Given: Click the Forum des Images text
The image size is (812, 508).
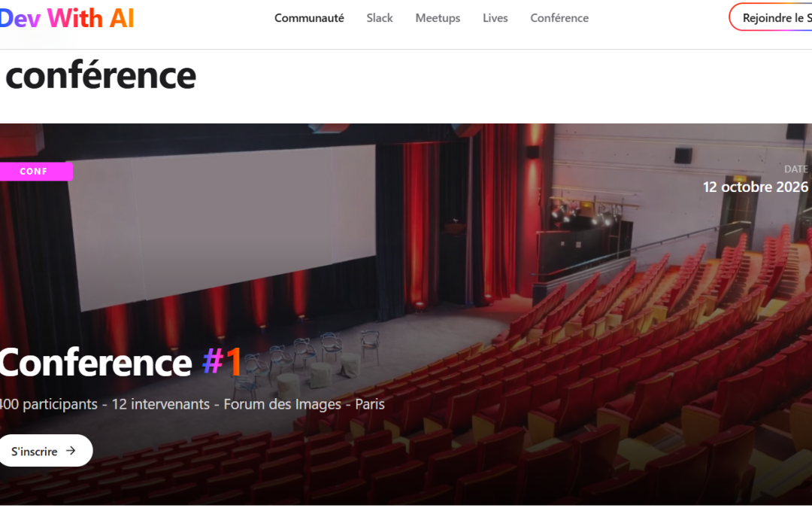Looking at the screenshot, I should coord(282,404).
